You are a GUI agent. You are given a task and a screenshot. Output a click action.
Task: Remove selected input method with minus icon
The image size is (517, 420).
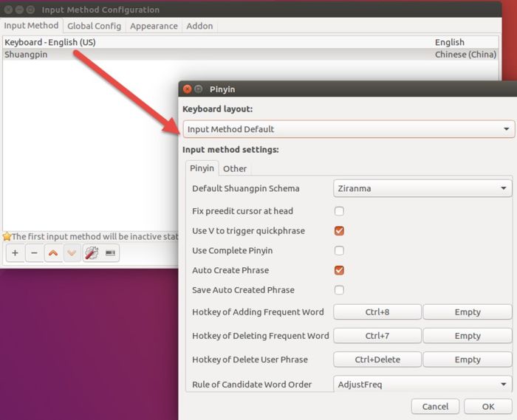point(34,253)
